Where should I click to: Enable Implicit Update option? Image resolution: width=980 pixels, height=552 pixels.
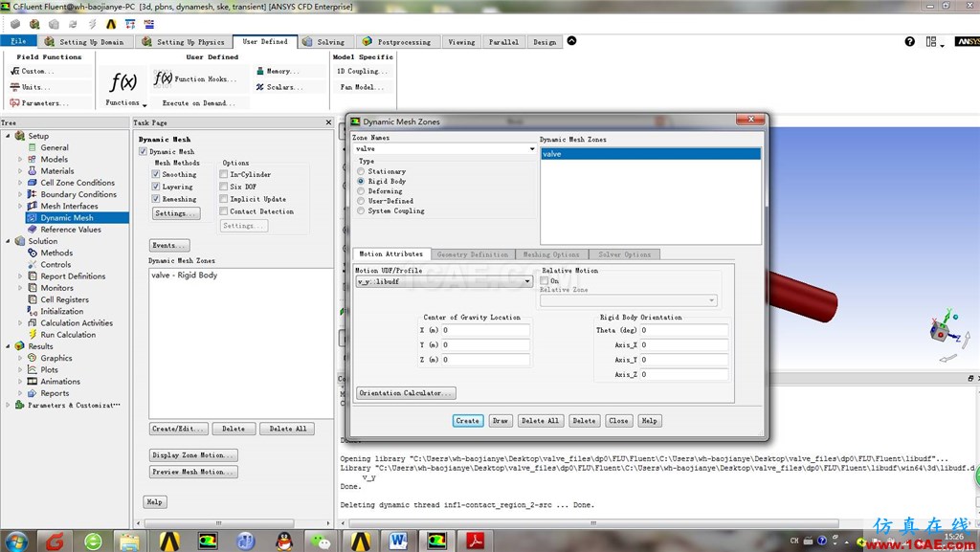[x=223, y=199]
